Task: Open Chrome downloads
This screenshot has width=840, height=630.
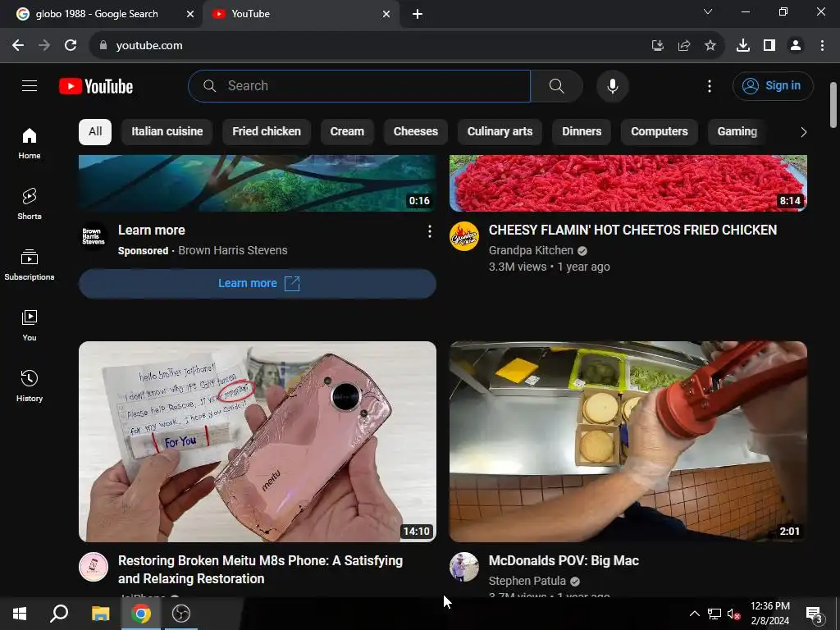Action: click(x=742, y=46)
